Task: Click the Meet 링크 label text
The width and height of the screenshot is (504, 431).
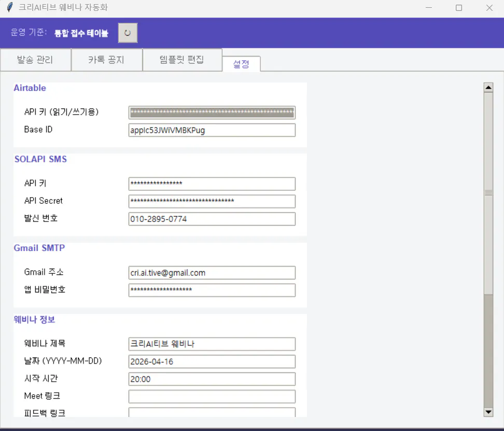Action: tap(42, 396)
